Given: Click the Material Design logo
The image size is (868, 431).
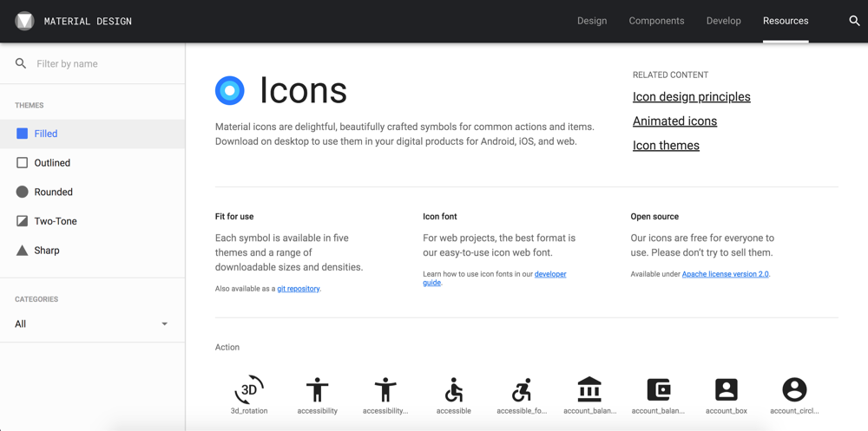Looking at the screenshot, I should pyautogui.click(x=24, y=21).
